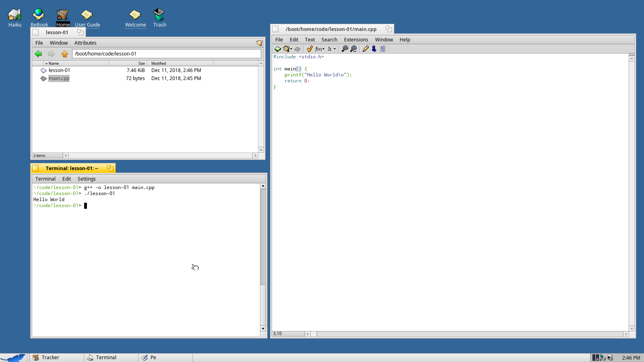Open the Terminal Edit menu
644x362 pixels.
66,179
